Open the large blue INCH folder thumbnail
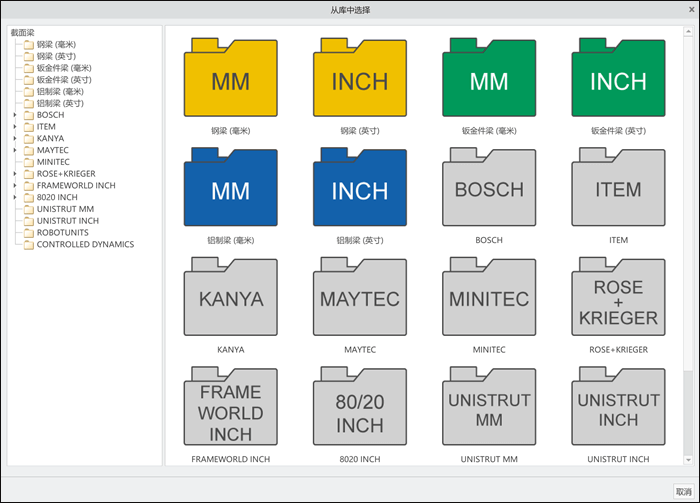 coord(360,187)
